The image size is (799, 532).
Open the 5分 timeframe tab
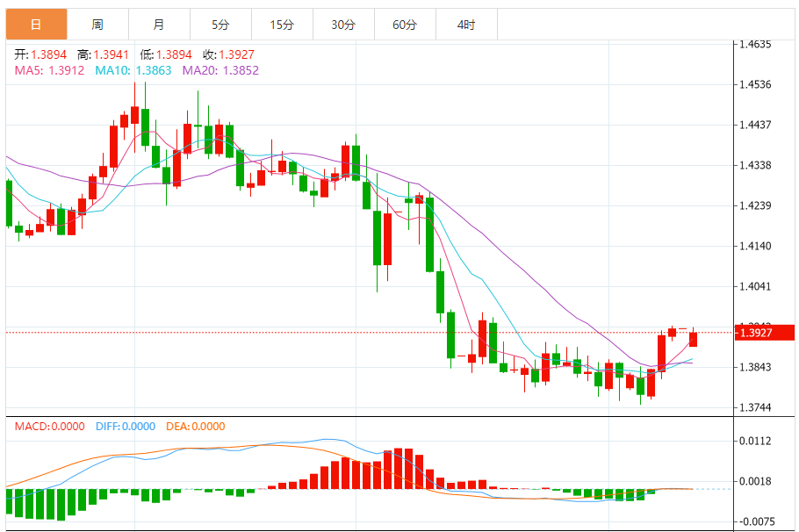point(220,25)
